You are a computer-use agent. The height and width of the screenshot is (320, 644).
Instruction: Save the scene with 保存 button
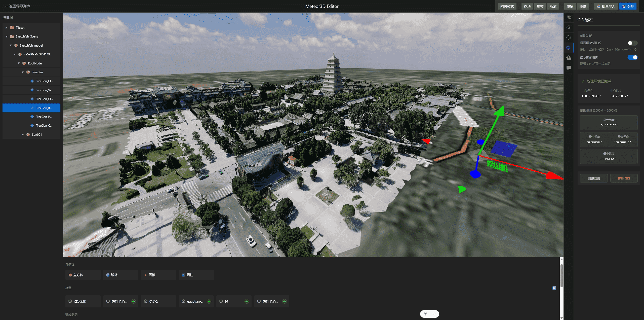tap(628, 6)
